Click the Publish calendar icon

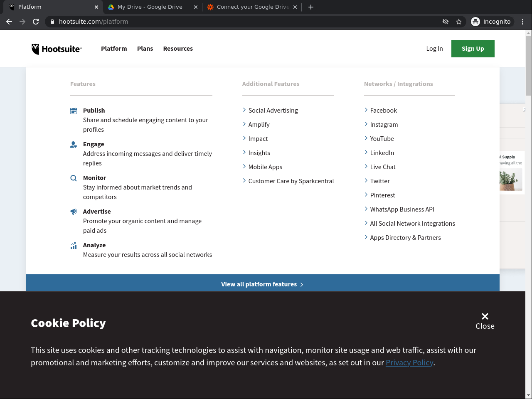click(74, 111)
